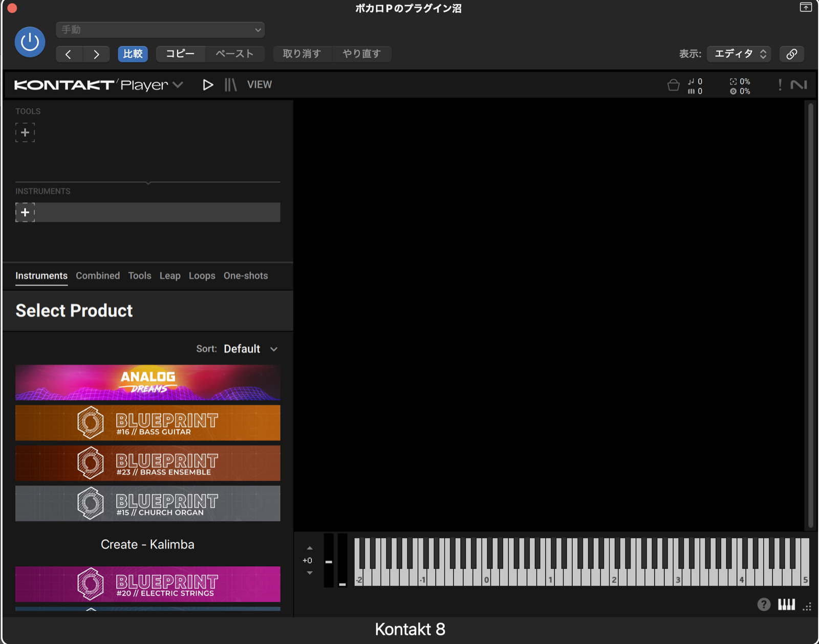Click the popout window icon top right
Image resolution: width=819 pixels, height=644 pixels.
click(806, 7)
